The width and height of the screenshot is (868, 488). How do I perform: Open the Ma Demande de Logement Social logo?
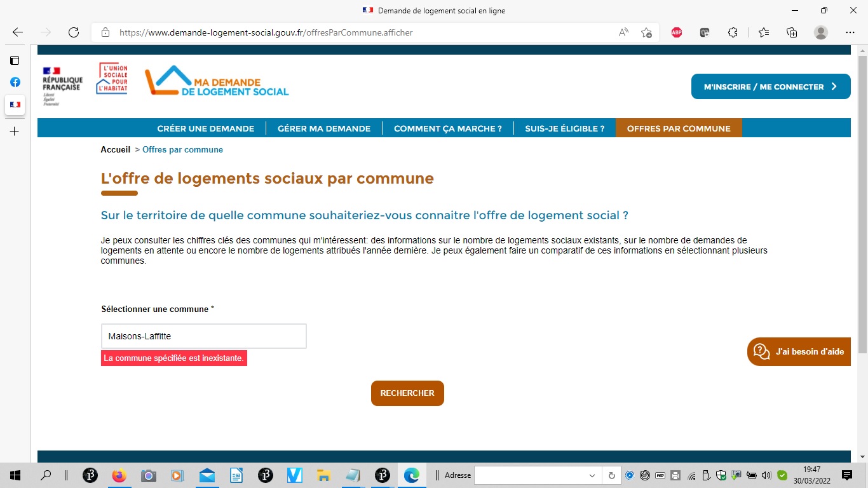(x=217, y=81)
